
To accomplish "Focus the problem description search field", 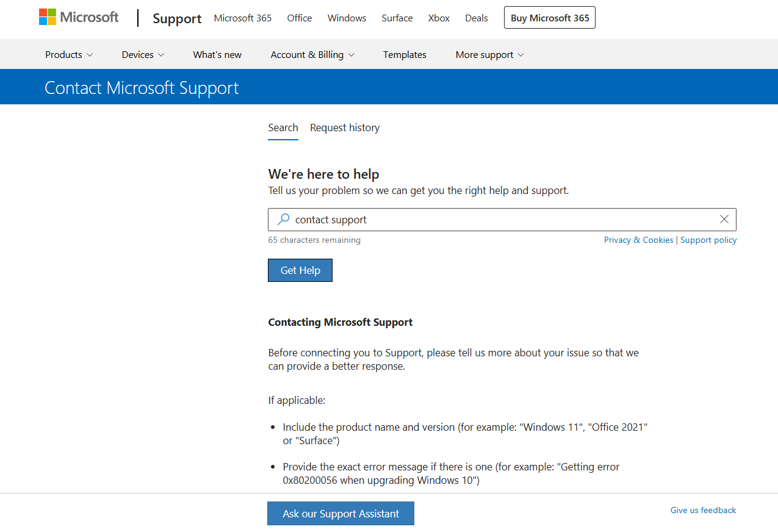I will (502, 220).
